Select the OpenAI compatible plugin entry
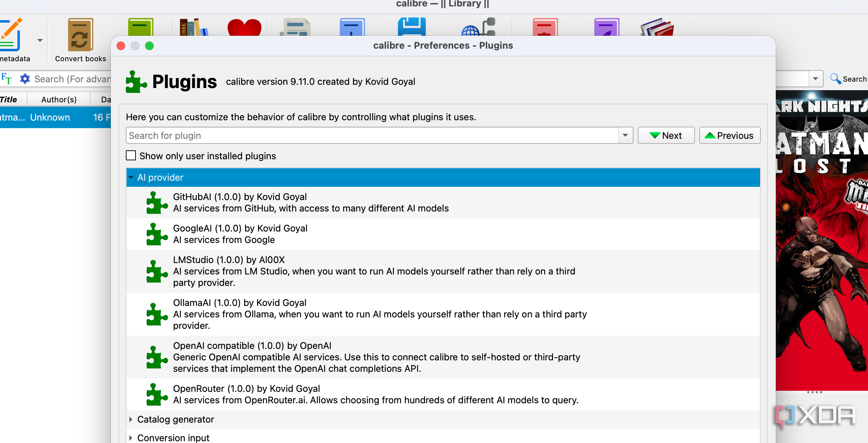Viewport: 868px width, 443px height. [443, 357]
